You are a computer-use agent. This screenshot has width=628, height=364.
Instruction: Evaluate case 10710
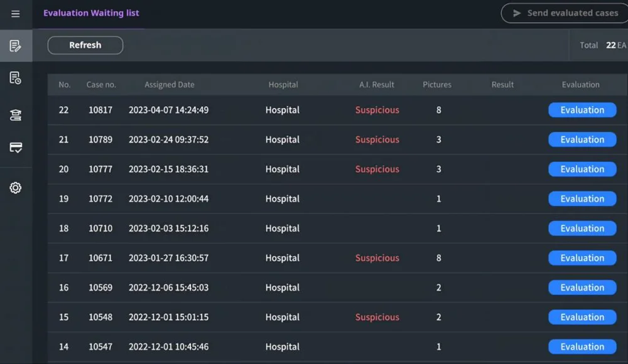pyautogui.click(x=582, y=228)
